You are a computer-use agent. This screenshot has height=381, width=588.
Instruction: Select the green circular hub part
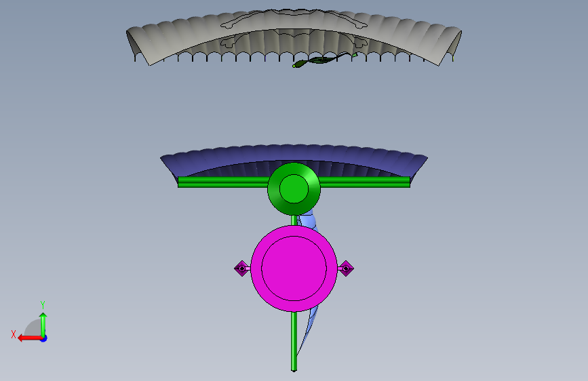(294, 188)
